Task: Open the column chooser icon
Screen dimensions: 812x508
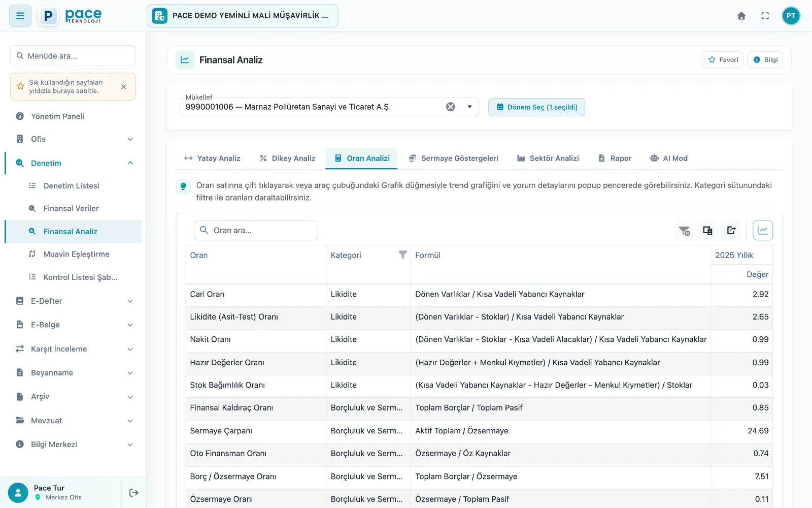Action: pyautogui.click(x=707, y=231)
